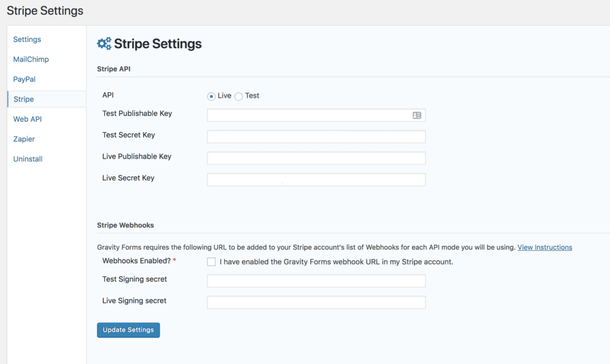Click autofill icon in Test Publishable Key field

click(416, 115)
